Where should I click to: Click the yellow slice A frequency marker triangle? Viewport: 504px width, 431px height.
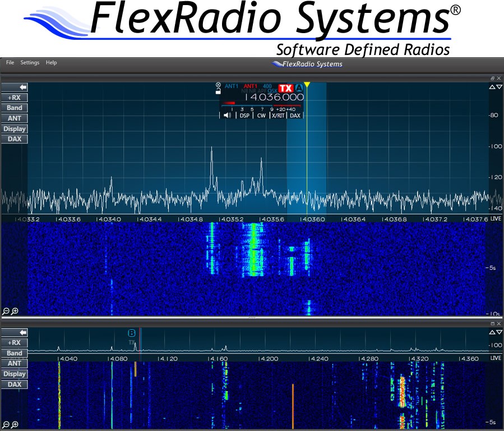click(x=307, y=85)
